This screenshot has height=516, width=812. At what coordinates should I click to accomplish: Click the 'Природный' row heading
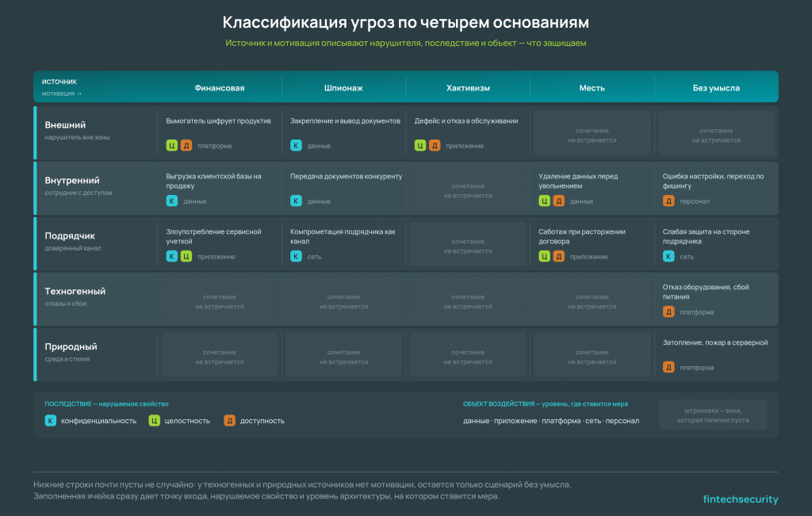pyautogui.click(x=71, y=346)
